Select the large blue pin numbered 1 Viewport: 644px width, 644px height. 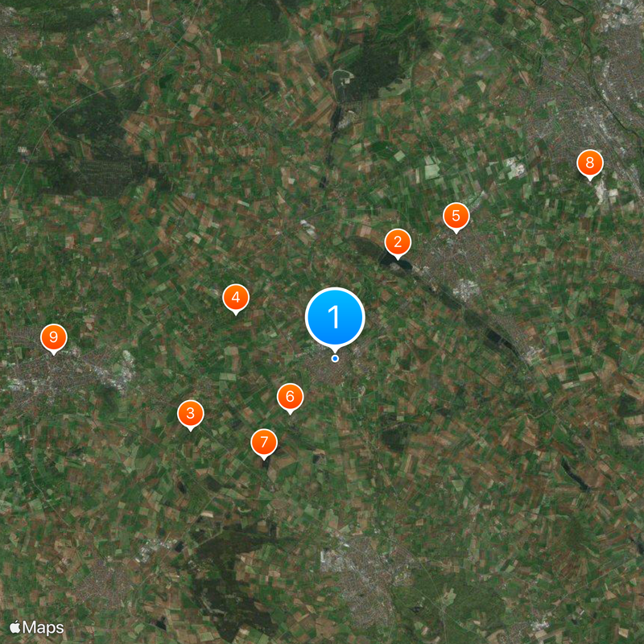coord(335,317)
